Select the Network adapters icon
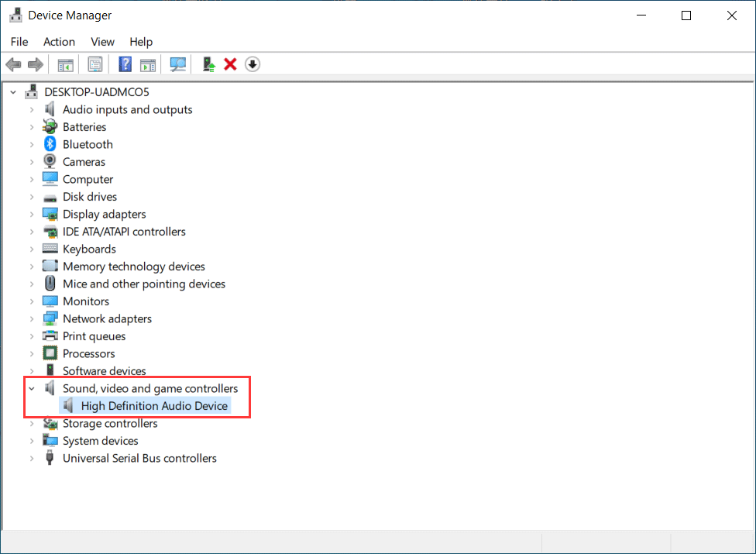Image resolution: width=756 pixels, height=554 pixels. (x=50, y=318)
